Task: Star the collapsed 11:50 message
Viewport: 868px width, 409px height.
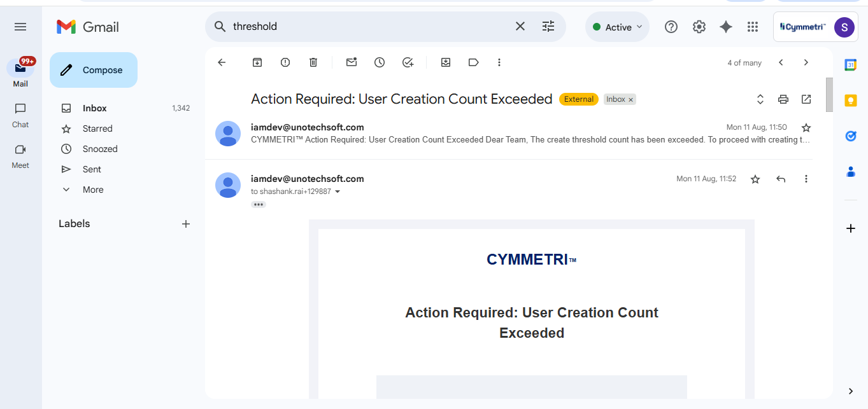Action: click(x=806, y=128)
